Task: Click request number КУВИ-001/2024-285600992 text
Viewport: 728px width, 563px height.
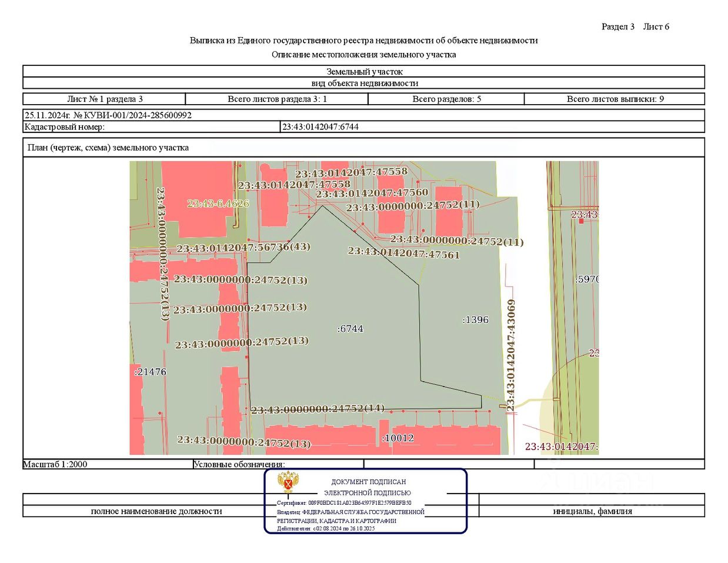Action: point(132,115)
